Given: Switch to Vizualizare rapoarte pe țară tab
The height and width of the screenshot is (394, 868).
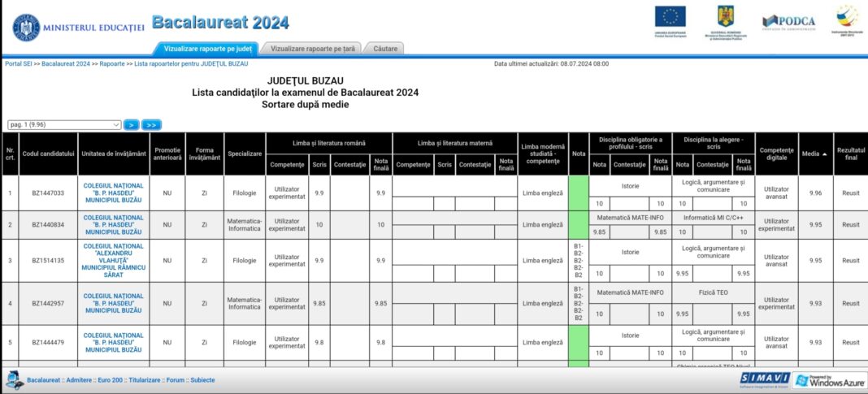Looking at the screenshot, I should pyautogui.click(x=313, y=49).
